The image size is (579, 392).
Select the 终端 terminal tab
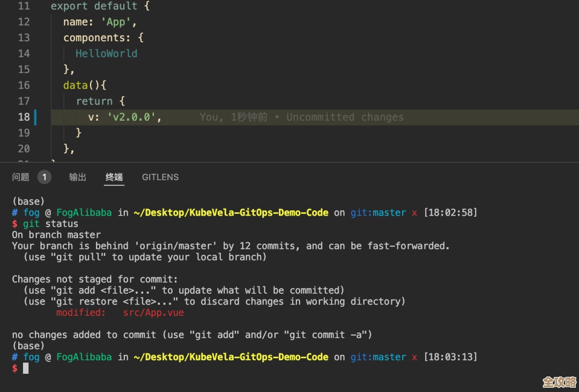click(x=114, y=177)
